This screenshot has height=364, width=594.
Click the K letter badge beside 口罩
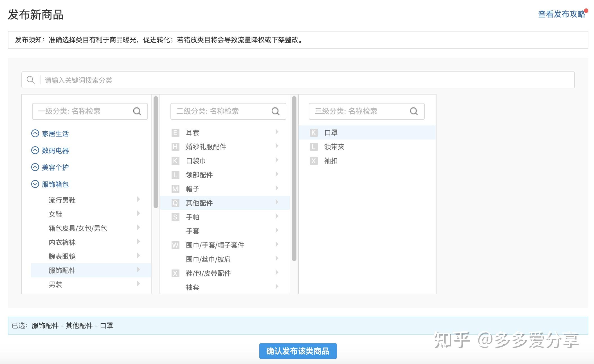tap(314, 132)
